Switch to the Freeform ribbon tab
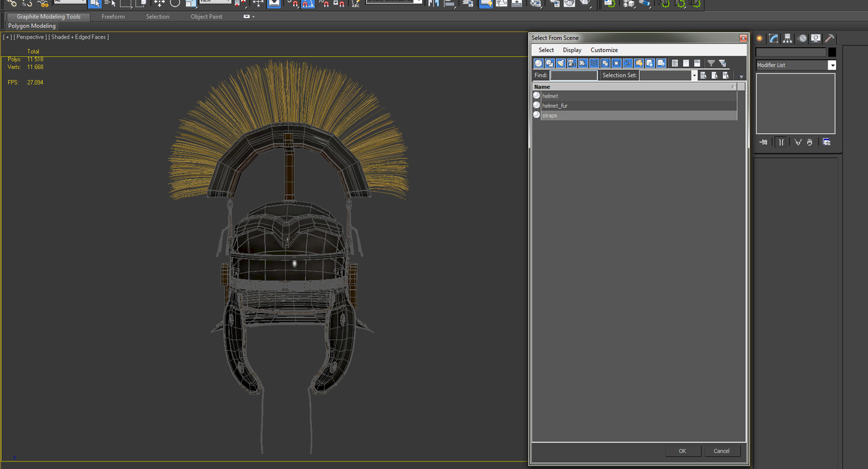 pos(113,17)
